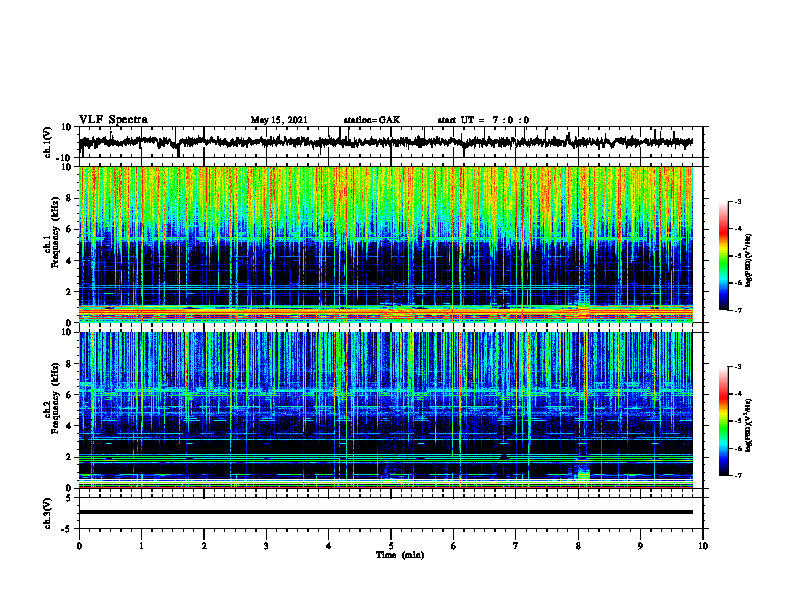Click the "8" minute tick label on time axis

tap(578, 546)
